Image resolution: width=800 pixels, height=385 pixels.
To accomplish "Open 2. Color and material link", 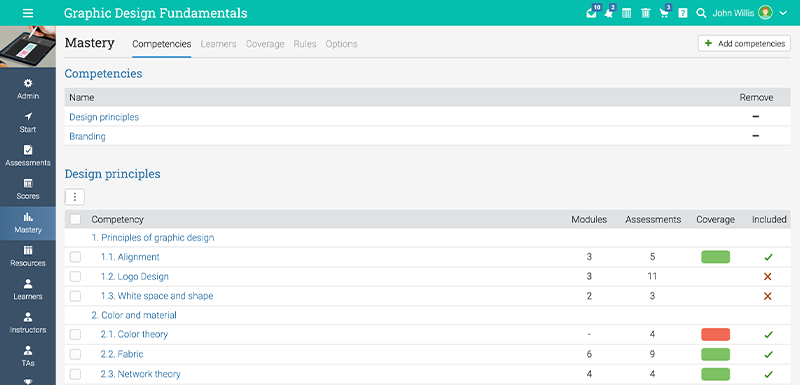I will pyautogui.click(x=134, y=315).
